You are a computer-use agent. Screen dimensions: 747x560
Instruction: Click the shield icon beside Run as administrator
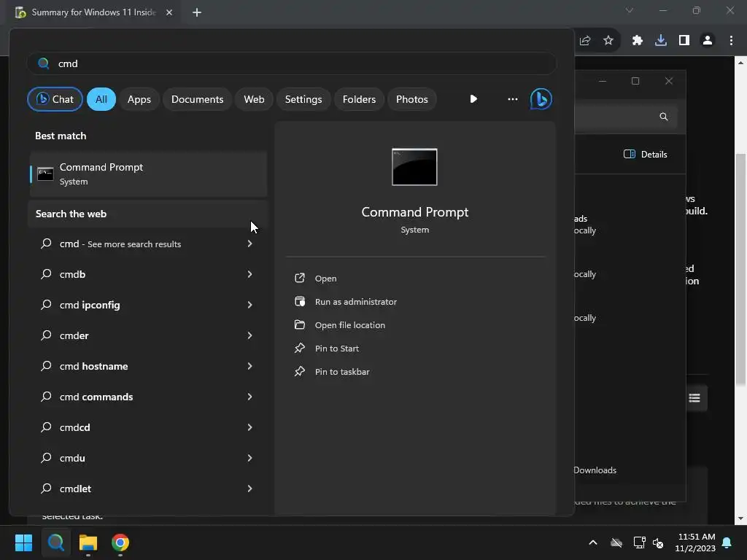click(300, 301)
